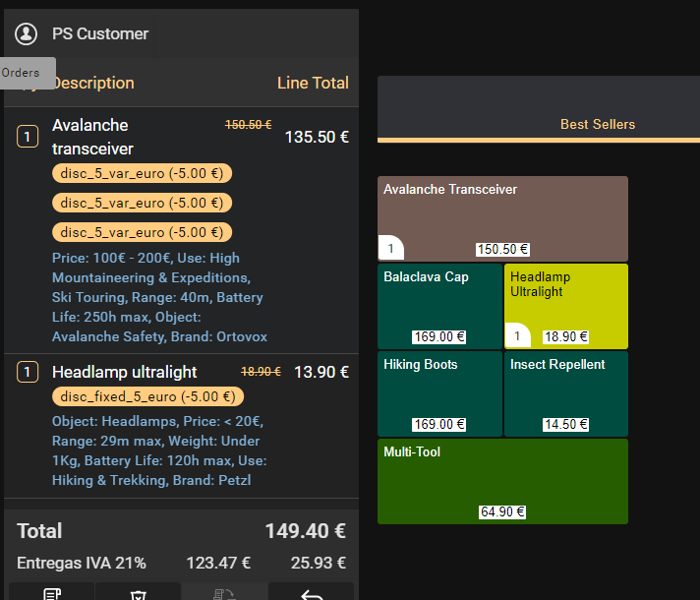
Task: Add Balaclava Cap to the order
Action: pos(439,305)
